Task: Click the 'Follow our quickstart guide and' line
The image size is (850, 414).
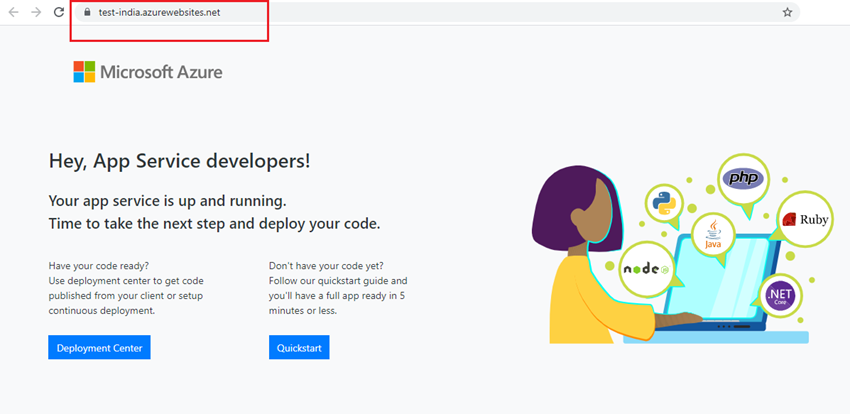Action: pyautogui.click(x=338, y=281)
